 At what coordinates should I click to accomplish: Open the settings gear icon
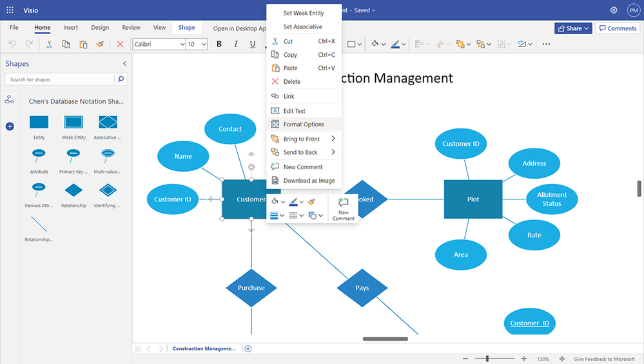click(x=614, y=10)
